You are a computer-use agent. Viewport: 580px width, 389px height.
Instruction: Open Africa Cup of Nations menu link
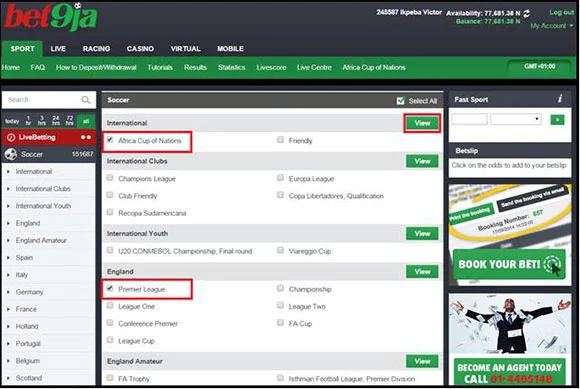click(374, 68)
